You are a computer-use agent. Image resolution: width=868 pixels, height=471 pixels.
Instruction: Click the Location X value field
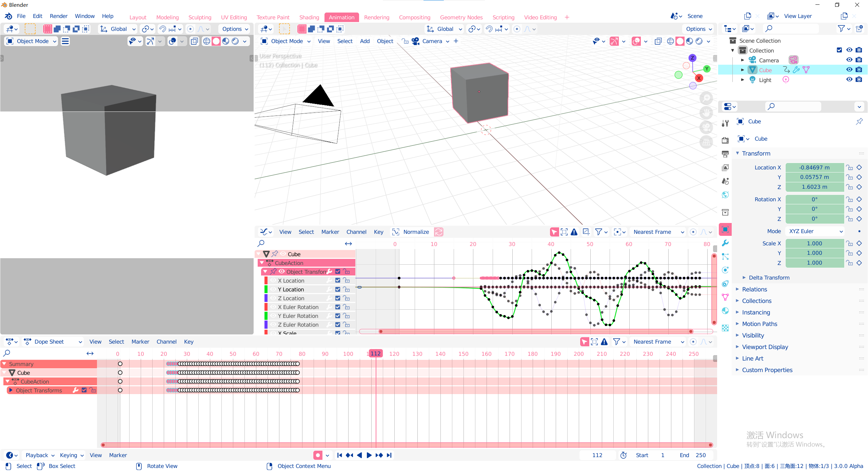(x=814, y=167)
